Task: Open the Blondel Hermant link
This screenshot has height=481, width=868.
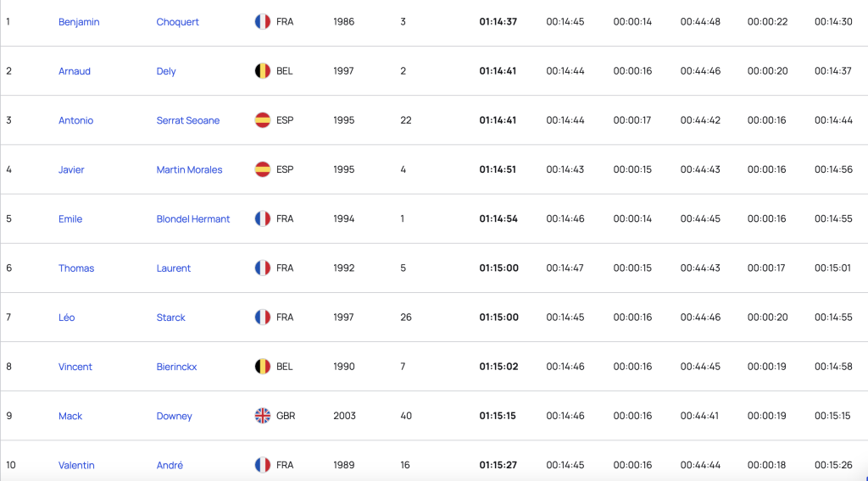Action: click(192, 219)
